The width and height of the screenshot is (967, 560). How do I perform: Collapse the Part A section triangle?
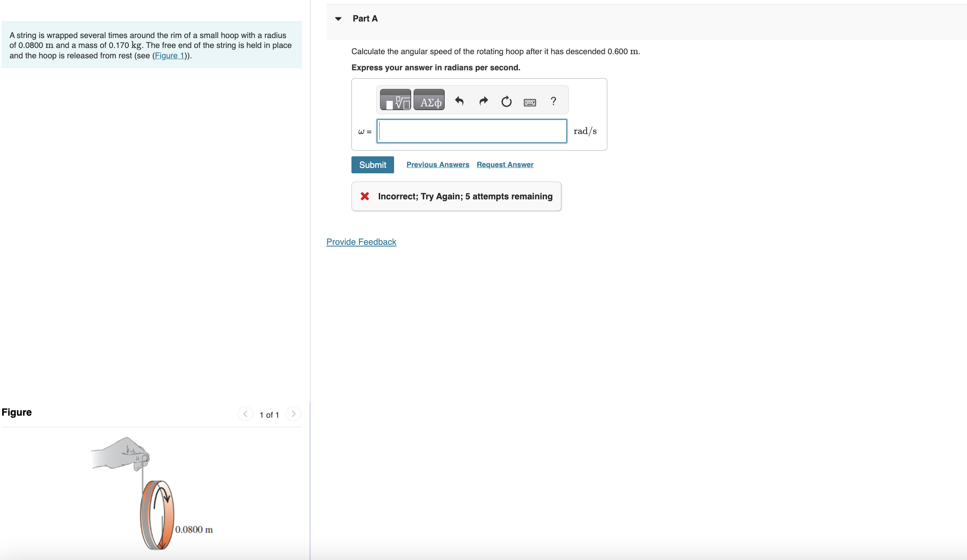[x=338, y=19]
